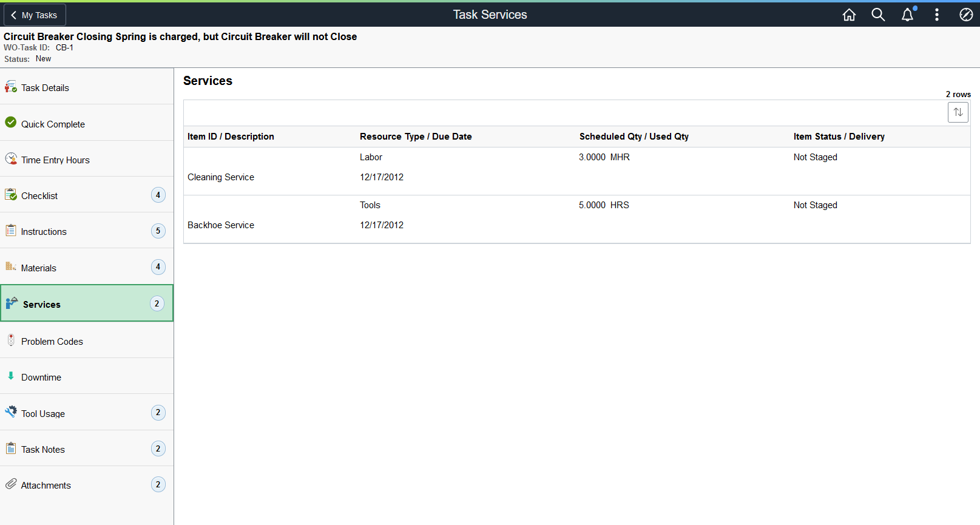This screenshot has width=980, height=525.
Task: Open the Search magnifier icon
Action: point(878,15)
